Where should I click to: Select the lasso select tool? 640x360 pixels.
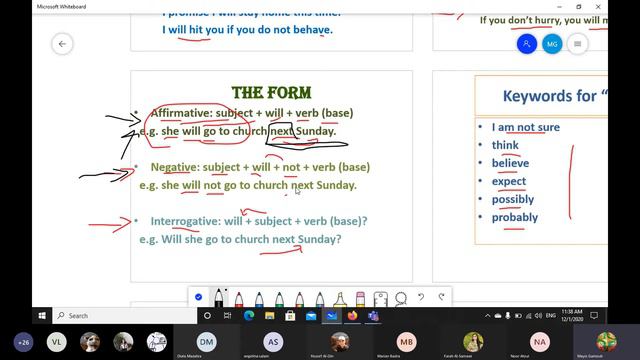click(x=401, y=299)
